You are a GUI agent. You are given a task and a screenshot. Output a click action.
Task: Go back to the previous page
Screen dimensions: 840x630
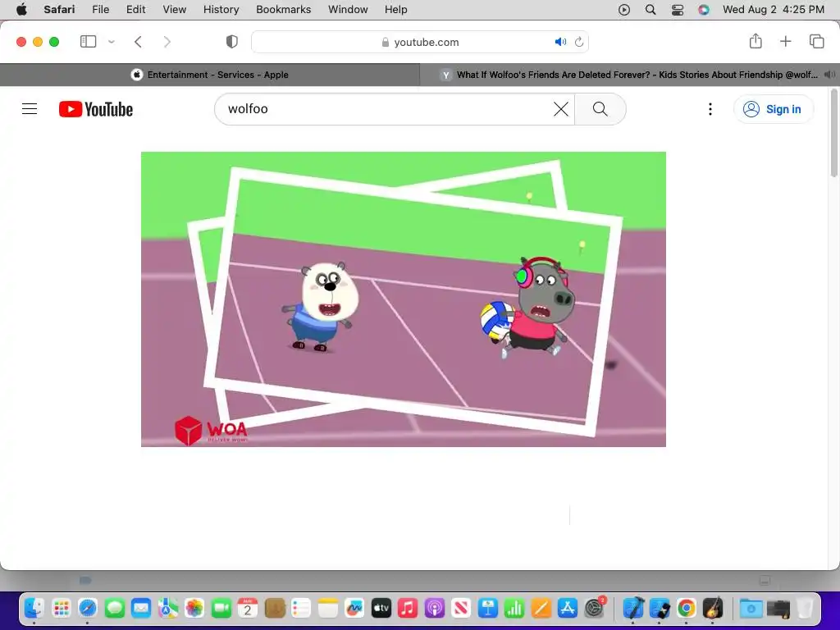click(138, 42)
